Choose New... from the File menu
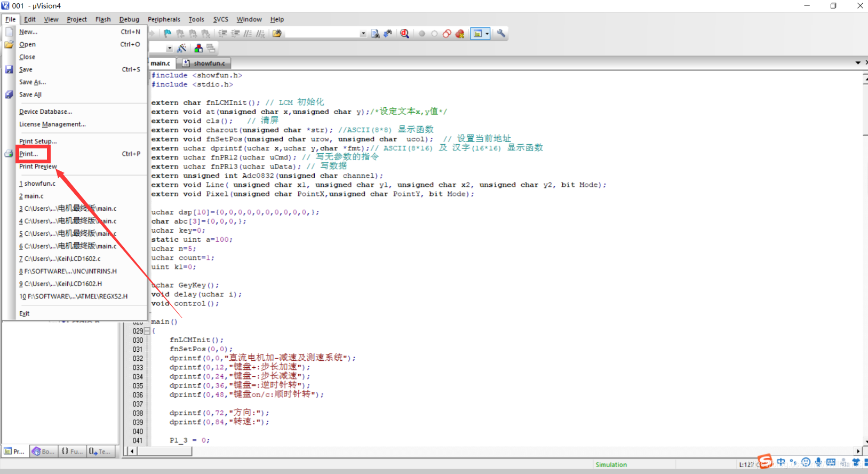Image resolution: width=868 pixels, height=474 pixels. pos(75,32)
